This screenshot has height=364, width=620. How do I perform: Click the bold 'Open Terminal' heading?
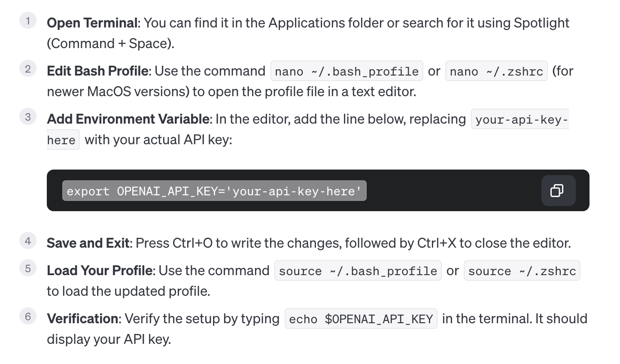click(92, 23)
